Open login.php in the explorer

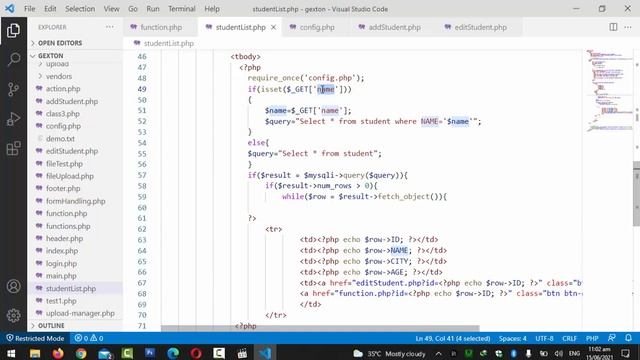[x=61, y=264]
